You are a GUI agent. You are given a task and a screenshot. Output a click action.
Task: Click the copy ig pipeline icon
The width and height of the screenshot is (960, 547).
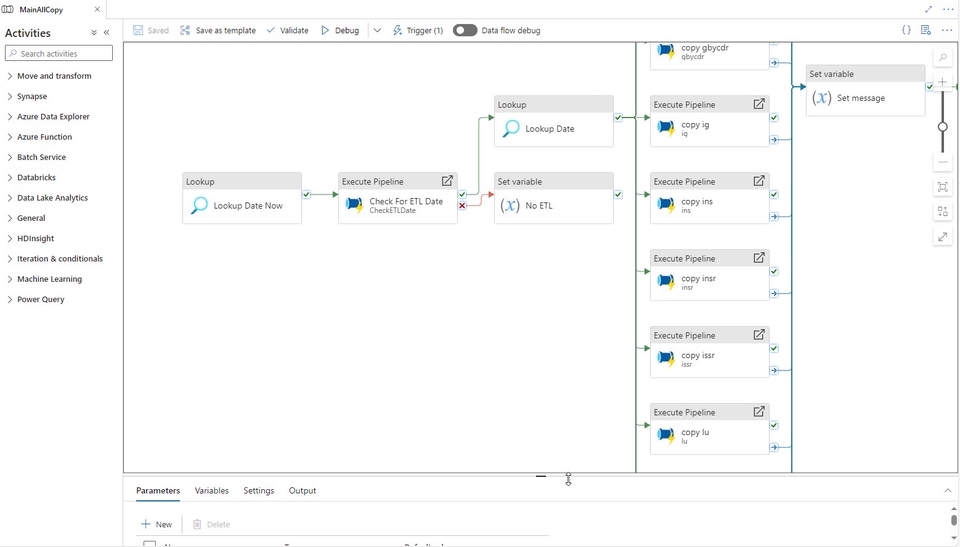point(666,128)
